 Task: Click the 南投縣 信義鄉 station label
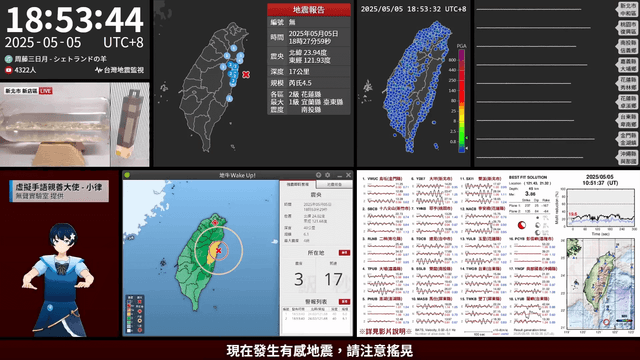tap(627, 47)
